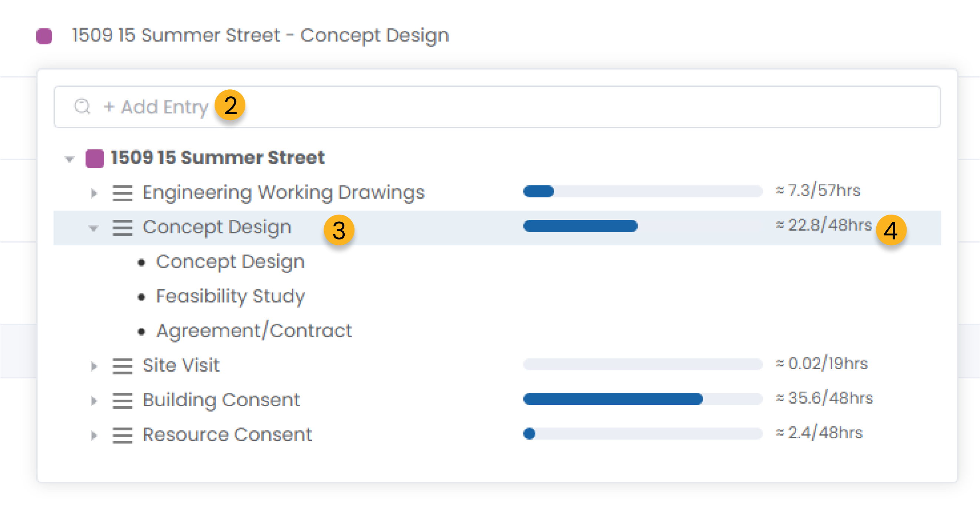Expand the Resource Consent phase arrow

pos(94,436)
